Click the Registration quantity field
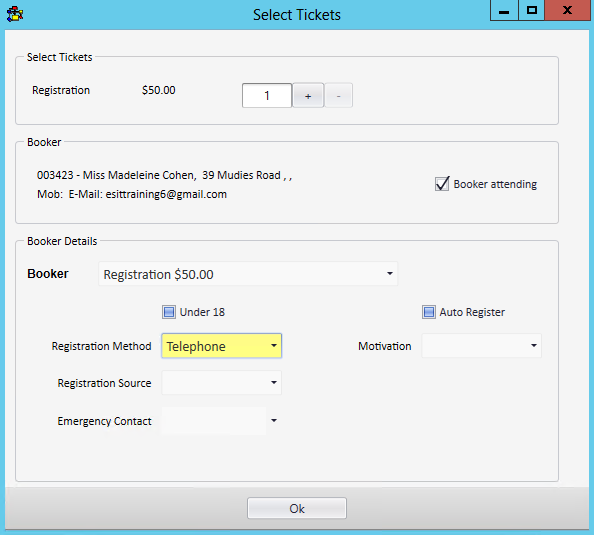Screen dimensions: 594x535 pos(267,95)
